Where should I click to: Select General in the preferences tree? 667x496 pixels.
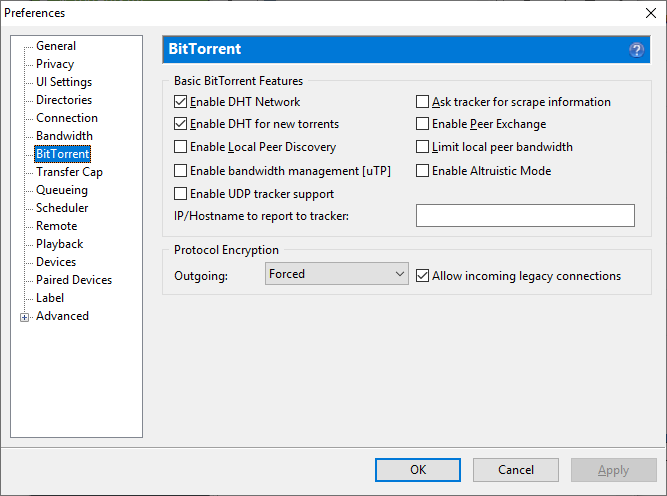56,46
